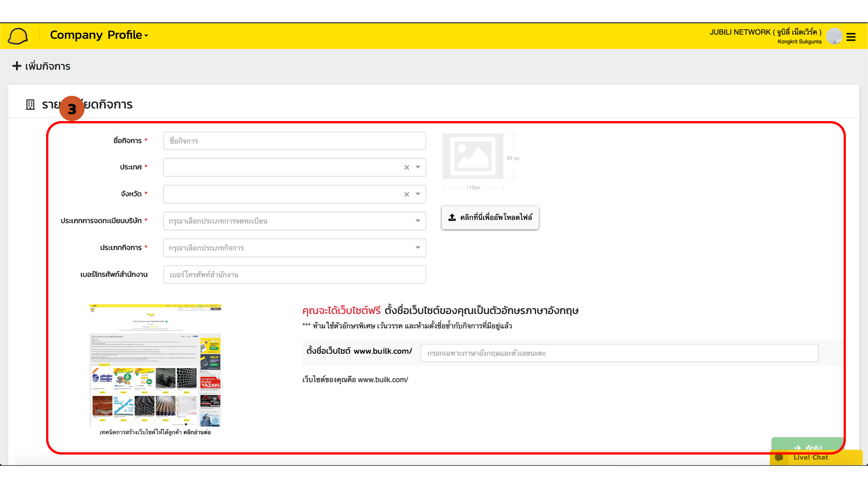868x488 pixels.
Task: Clear the จังหวัด field with X icon
Action: 406,194
